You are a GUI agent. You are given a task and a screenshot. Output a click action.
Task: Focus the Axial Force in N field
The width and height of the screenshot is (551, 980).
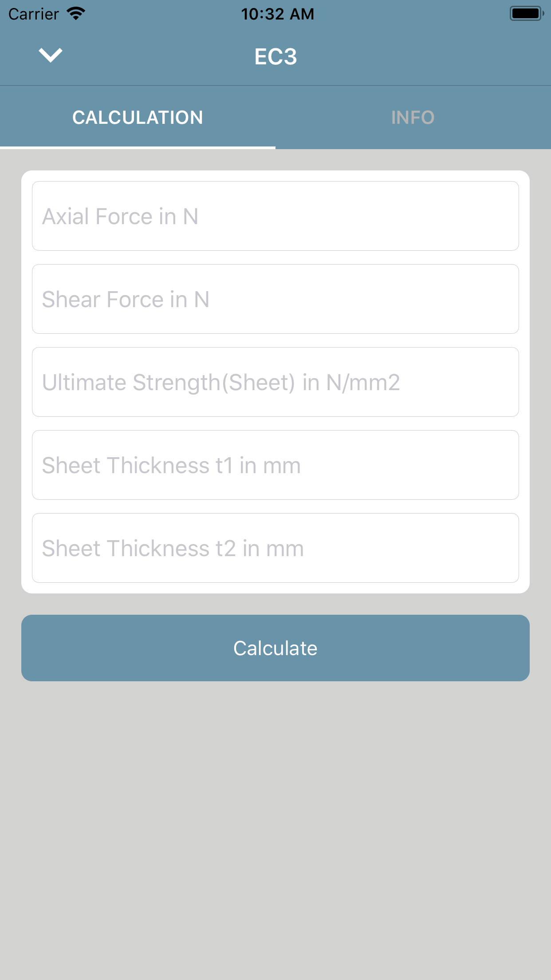pos(275,216)
